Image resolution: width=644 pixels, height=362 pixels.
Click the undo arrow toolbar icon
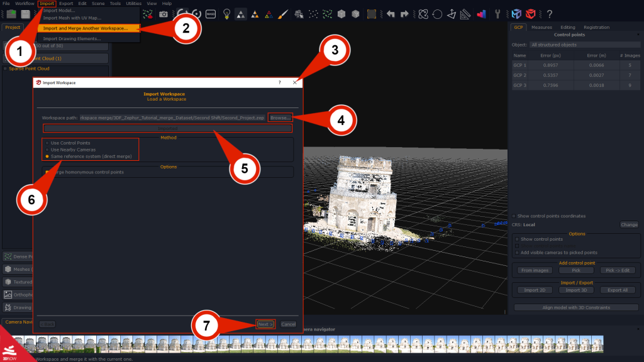(x=391, y=14)
